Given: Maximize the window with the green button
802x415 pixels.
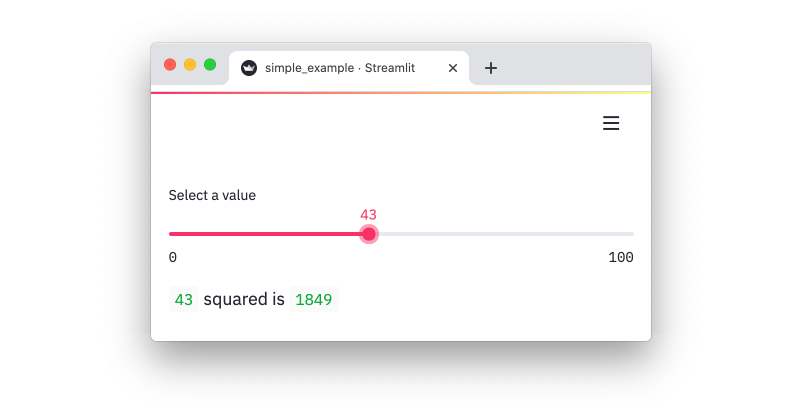Looking at the screenshot, I should coord(210,64).
